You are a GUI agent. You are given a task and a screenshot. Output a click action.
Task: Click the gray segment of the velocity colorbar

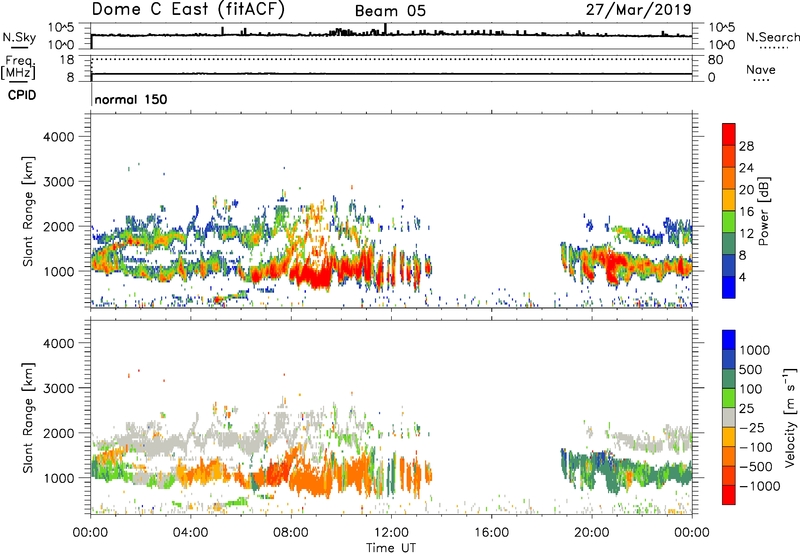[x=729, y=418]
